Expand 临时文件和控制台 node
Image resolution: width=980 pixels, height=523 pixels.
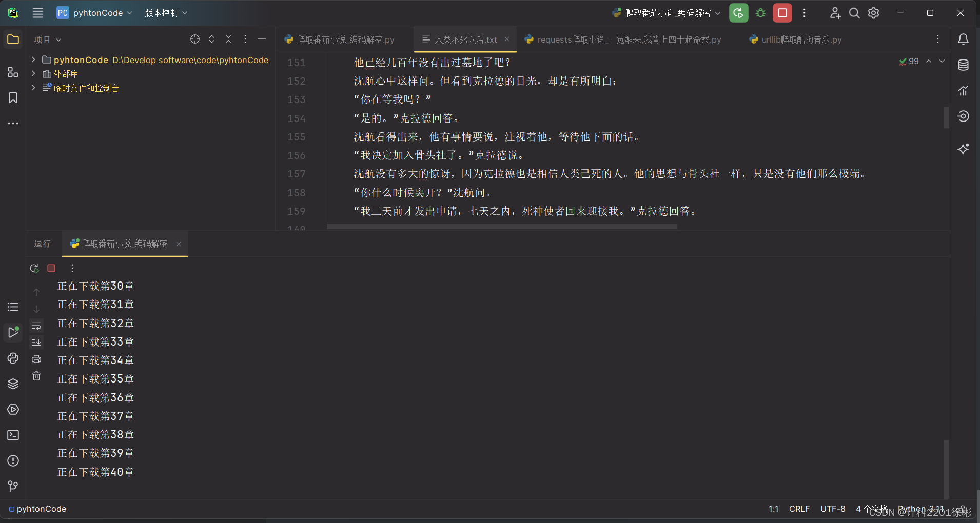click(33, 88)
